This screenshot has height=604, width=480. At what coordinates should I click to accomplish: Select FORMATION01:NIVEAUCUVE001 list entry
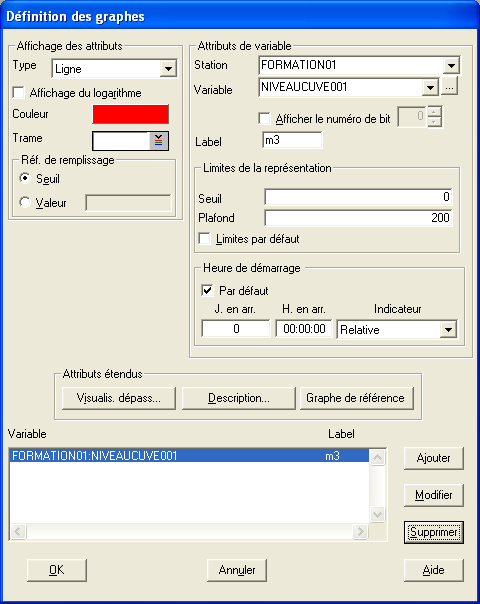[x=189, y=456]
